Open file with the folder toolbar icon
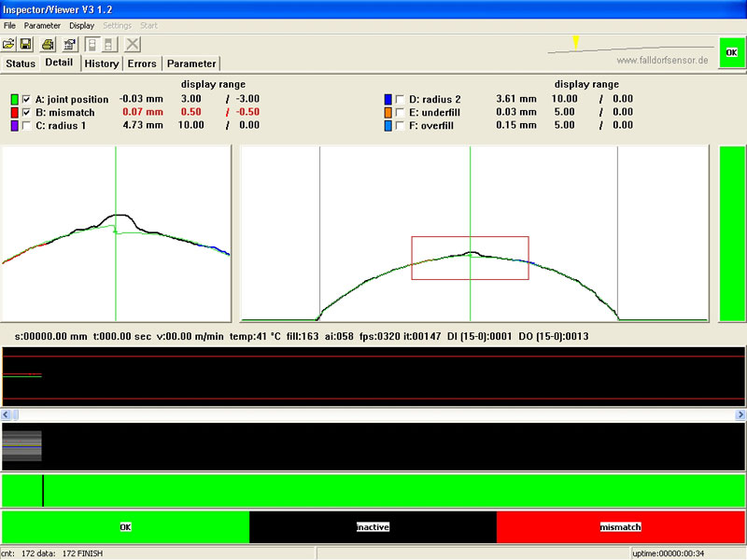 click(8, 44)
